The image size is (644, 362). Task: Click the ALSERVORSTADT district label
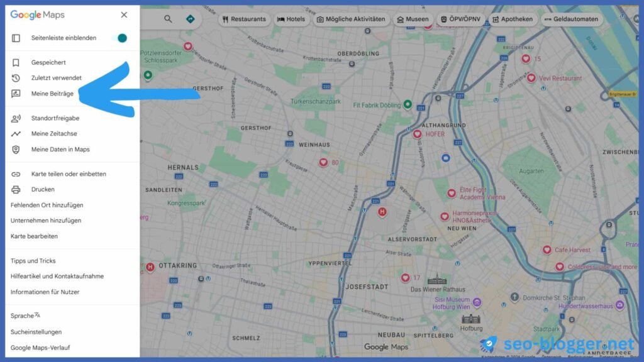point(413,239)
